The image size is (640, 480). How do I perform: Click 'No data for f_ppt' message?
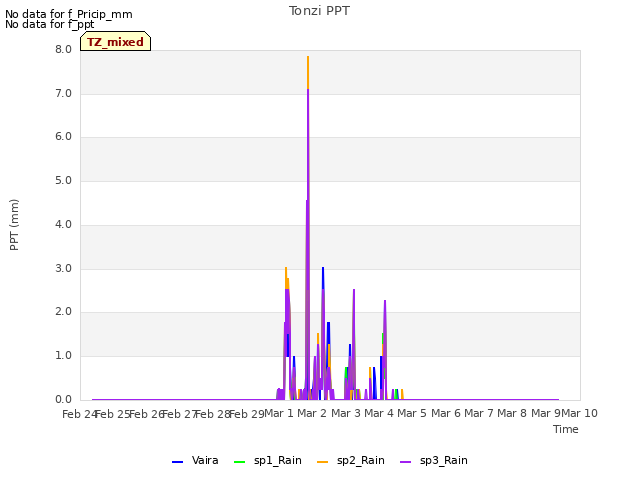coord(49,24)
